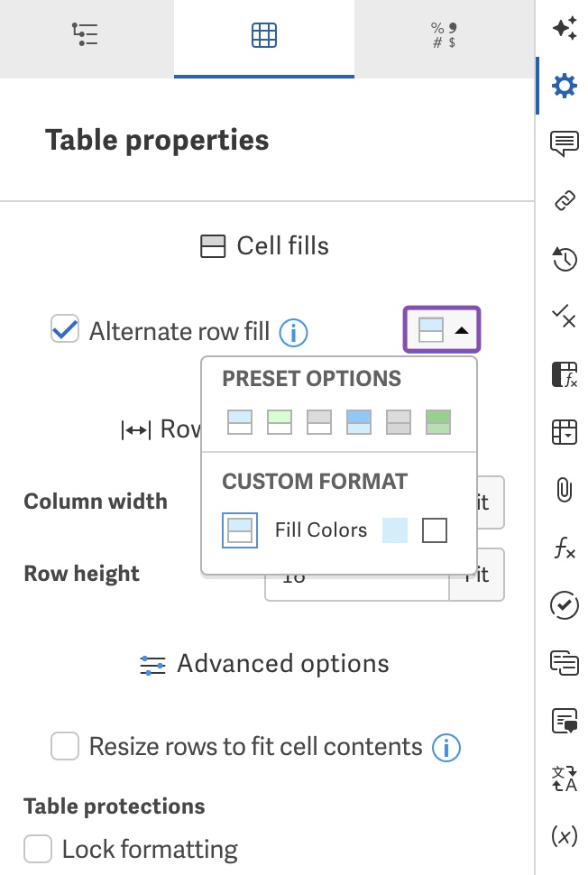Viewport: 588px width, 875px height.
Task: Click the PRESET OPTIONS heading
Action: pos(311,378)
